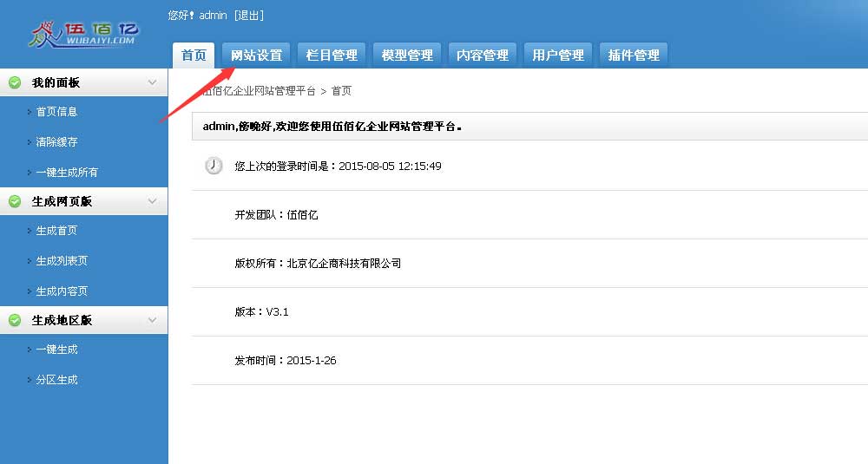Viewport: 868px width, 464px height.
Task: Collapse the 生成地区版 section chevron
Action: point(153,320)
